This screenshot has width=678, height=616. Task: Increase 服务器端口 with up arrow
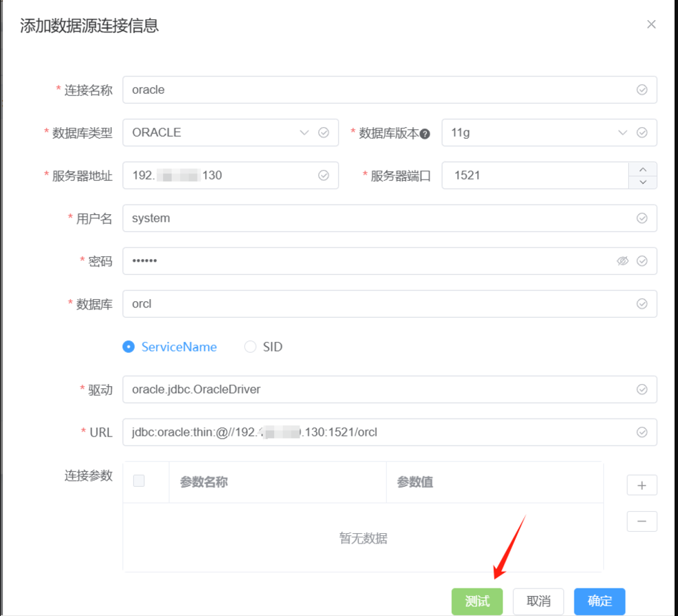coord(643,169)
